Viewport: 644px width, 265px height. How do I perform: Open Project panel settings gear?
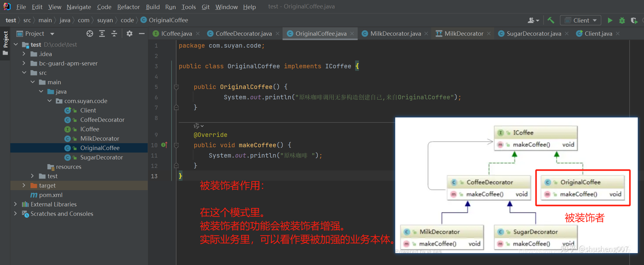pos(130,34)
